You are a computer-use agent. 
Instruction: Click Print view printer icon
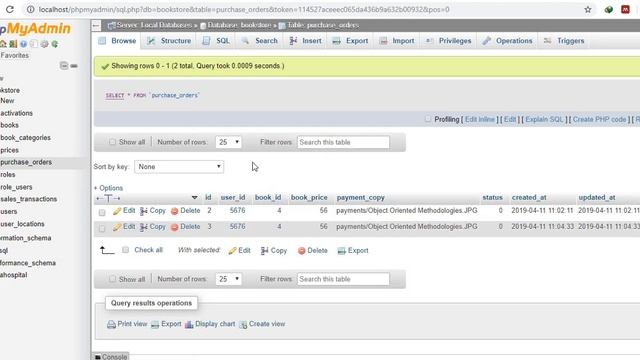tap(111, 324)
